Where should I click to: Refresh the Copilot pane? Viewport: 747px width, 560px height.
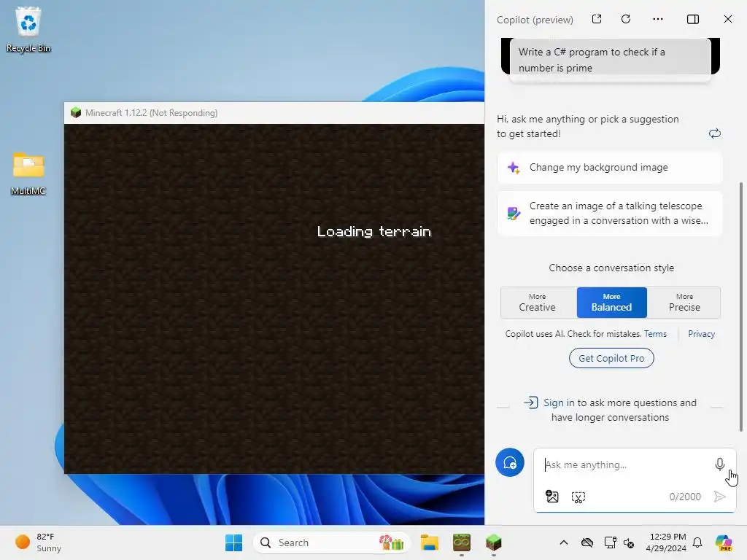click(x=626, y=19)
